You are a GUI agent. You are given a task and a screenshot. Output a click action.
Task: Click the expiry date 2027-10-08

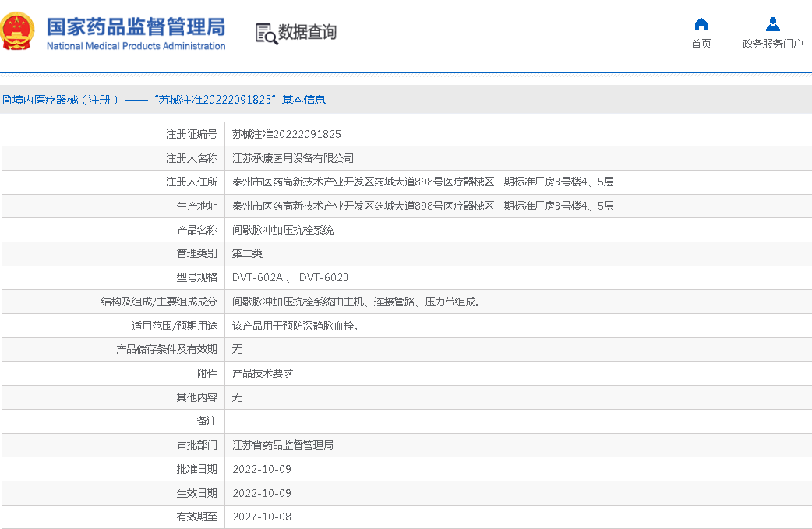(x=262, y=517)
